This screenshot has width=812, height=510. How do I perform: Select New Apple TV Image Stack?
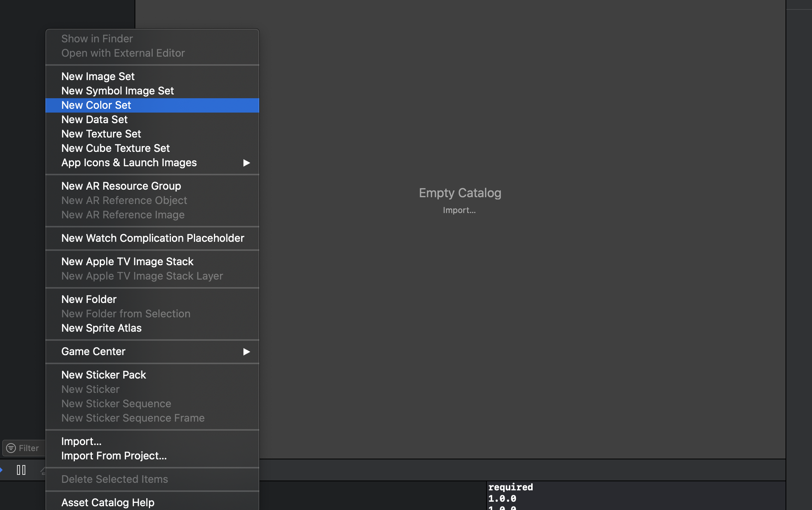coord(127,261)
